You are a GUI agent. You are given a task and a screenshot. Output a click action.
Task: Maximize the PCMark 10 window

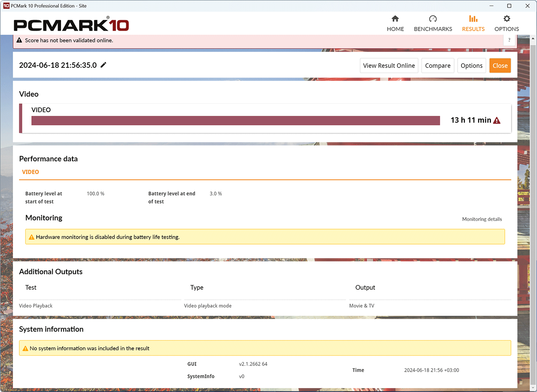509,6
